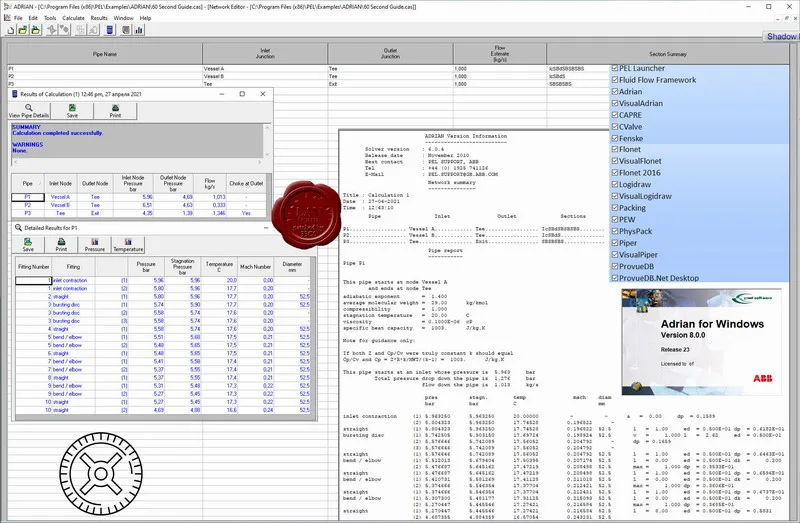Click the open folder icon with green arrow

(x=23, y=31)
